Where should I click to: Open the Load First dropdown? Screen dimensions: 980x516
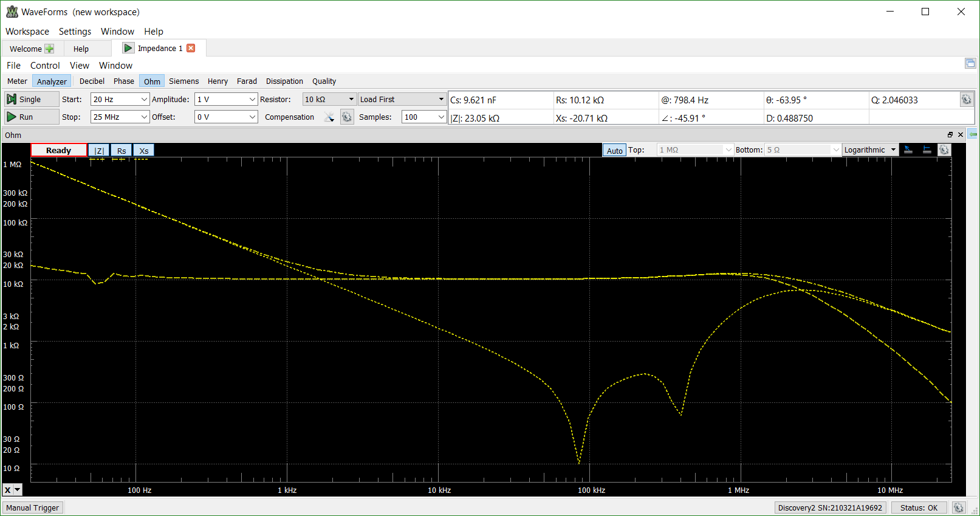[x=402, y=99]
